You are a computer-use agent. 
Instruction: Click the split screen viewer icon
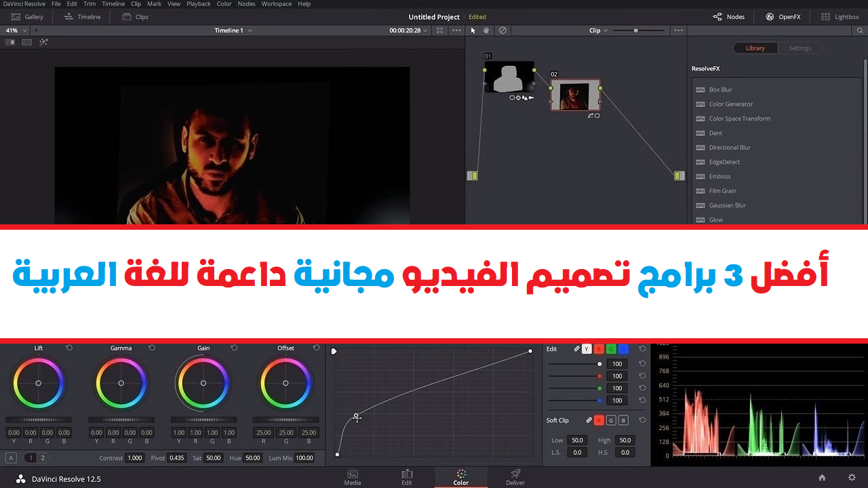(x=26, y=42)
